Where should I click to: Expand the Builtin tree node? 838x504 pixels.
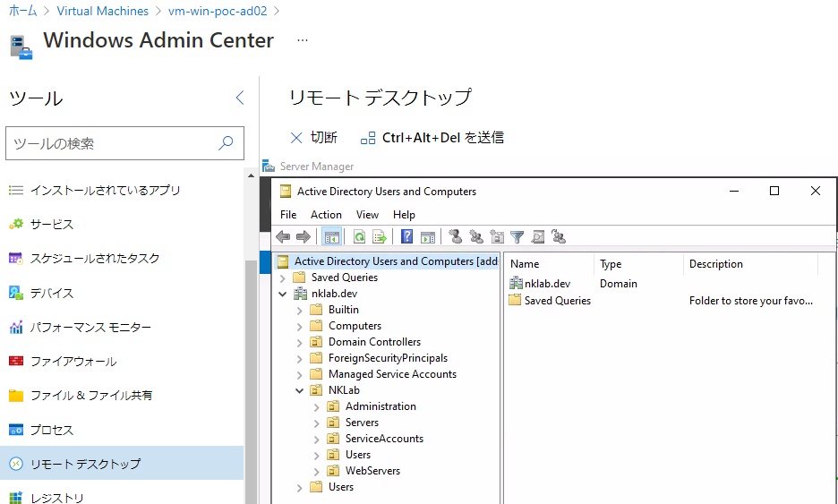(x=300, y=310)
